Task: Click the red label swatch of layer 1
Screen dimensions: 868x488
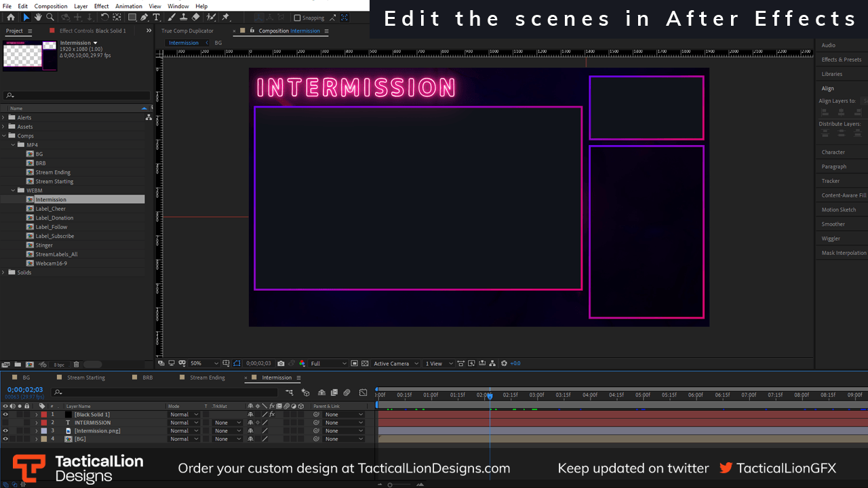Action: tap(44, 414)
